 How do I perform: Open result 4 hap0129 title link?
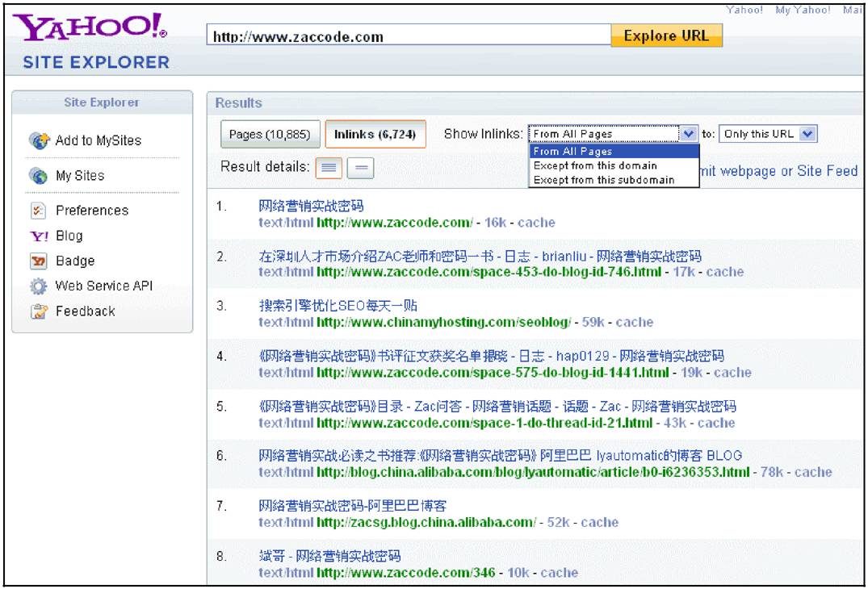pyautogui.click(x=491, y=356)
